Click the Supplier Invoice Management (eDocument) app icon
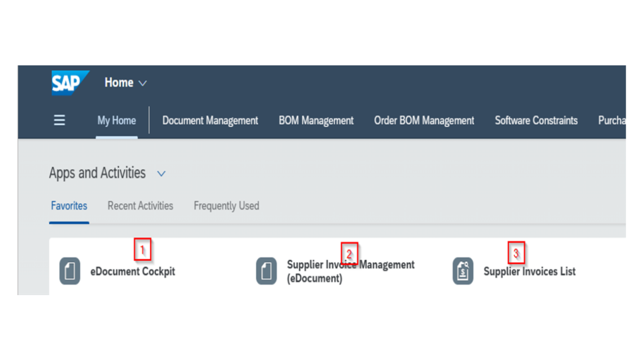This screenshot has width=644, height=362. pos(266,271)
